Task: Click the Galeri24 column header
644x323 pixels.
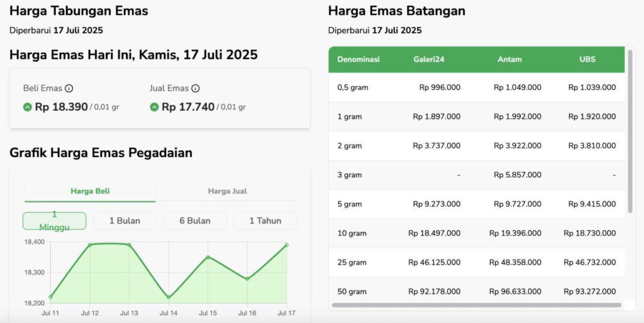Action: pyautogui.click(x=428, y=60)
